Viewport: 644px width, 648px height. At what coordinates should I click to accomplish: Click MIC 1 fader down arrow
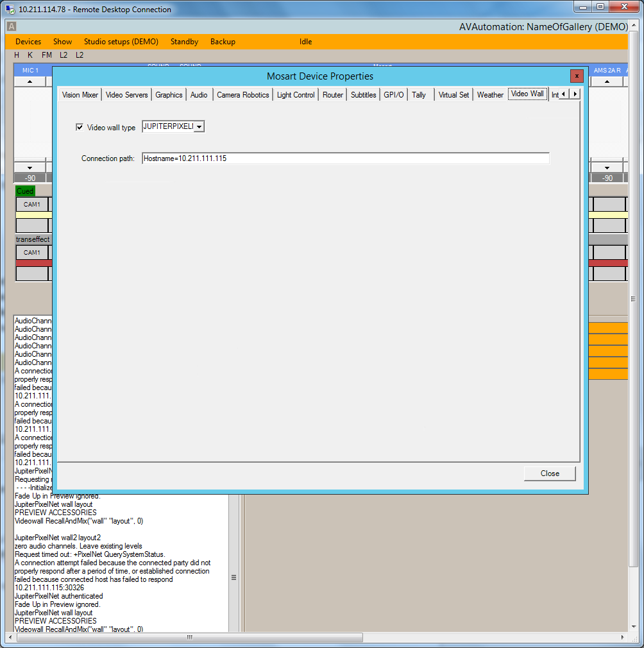[30, 168]
